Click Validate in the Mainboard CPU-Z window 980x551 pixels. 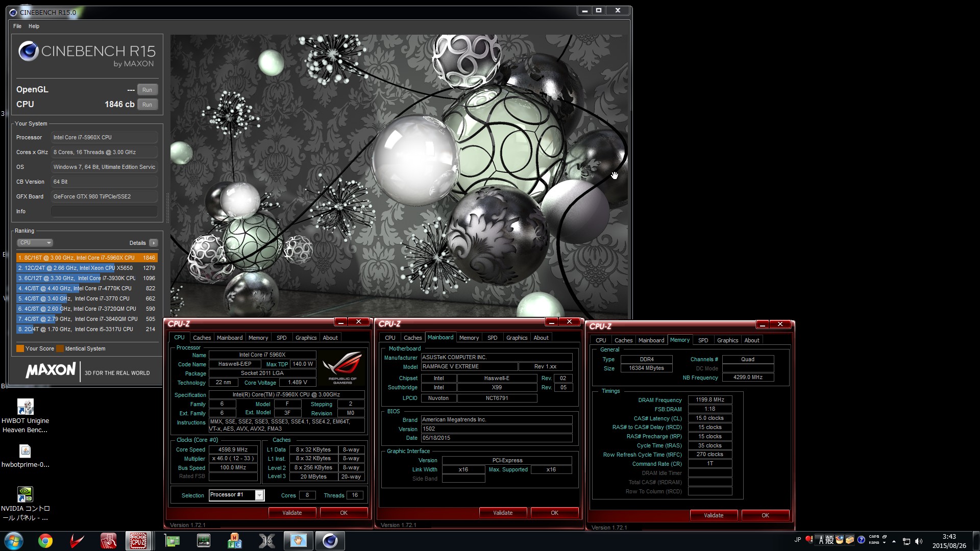coord(503,513)
